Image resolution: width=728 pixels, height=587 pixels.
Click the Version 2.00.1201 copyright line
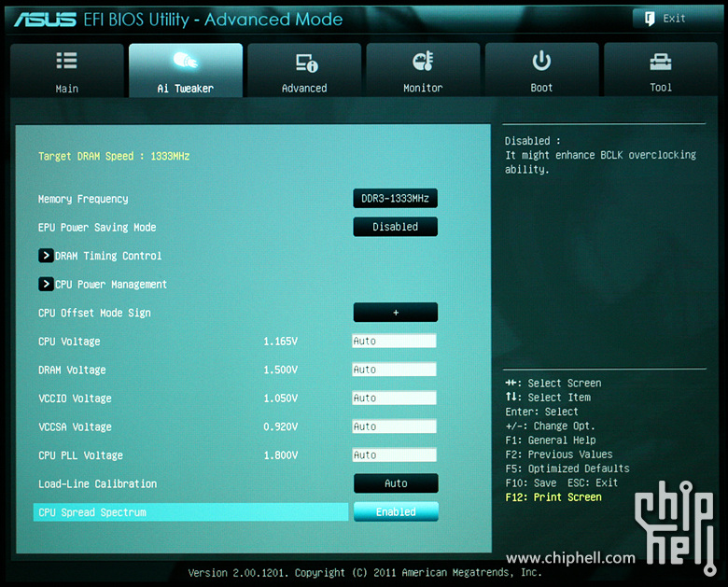click(x=365, y=572)
